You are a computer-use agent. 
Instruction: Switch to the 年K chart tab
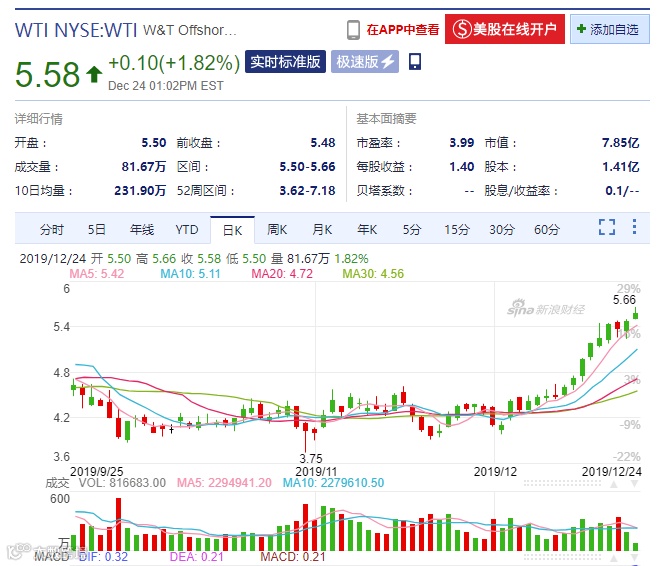click(x=367, y=229)
